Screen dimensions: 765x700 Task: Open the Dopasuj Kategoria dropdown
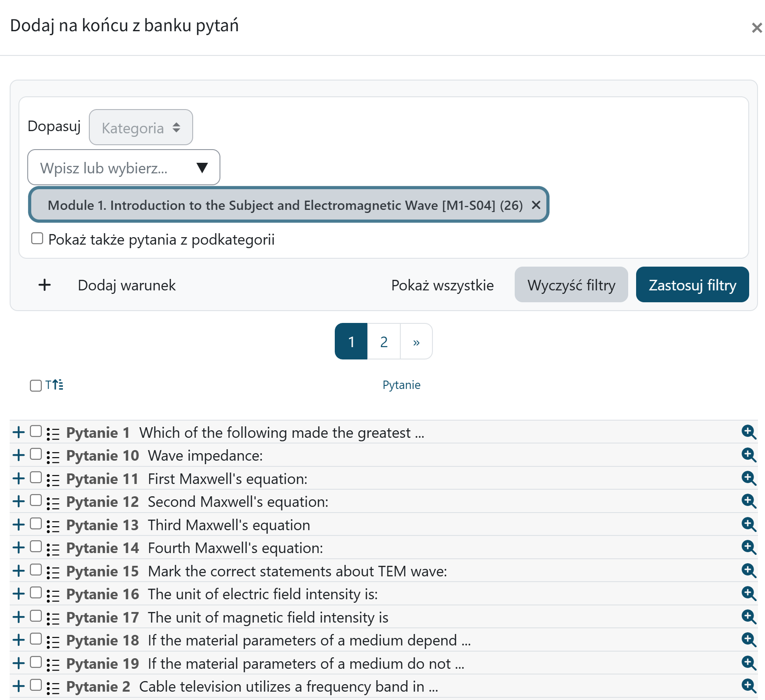(x=141, y=128)
